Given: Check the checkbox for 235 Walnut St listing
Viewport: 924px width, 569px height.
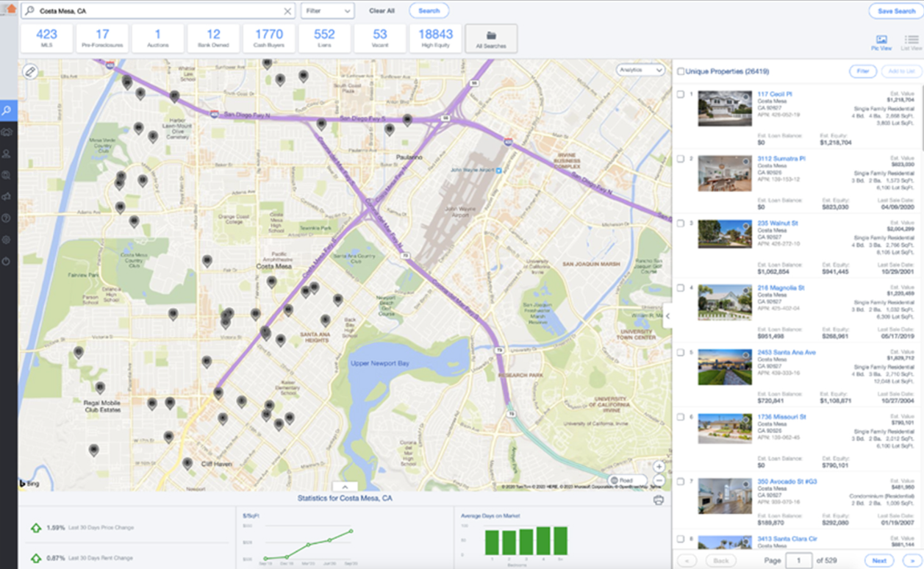Looking at the screenshot, I should (681, 222).
